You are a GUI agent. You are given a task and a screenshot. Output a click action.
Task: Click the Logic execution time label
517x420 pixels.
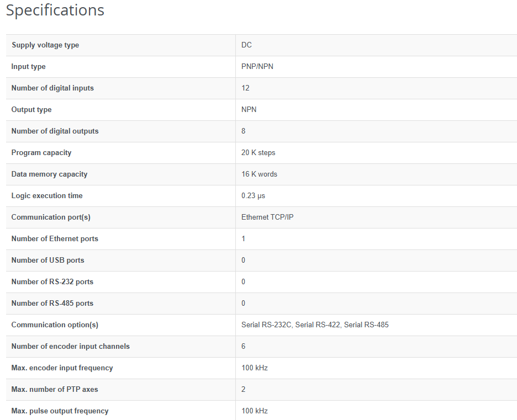click(47, 196)
